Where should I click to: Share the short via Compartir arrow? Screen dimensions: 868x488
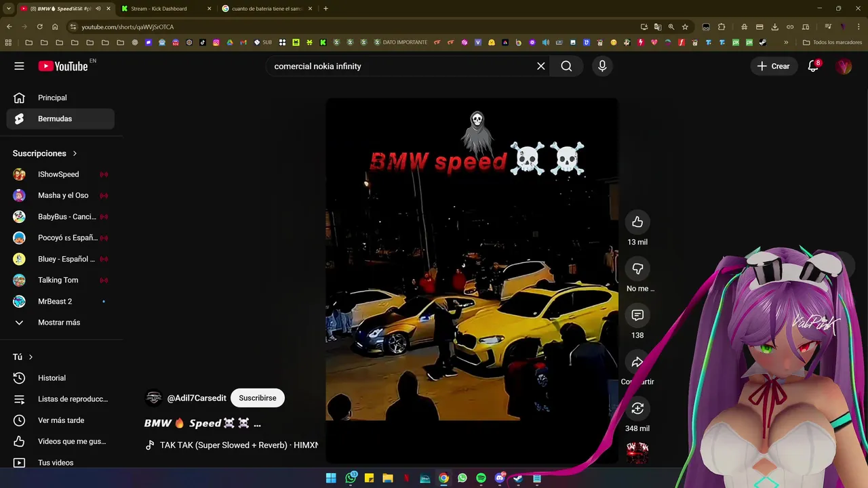point(637,362)
